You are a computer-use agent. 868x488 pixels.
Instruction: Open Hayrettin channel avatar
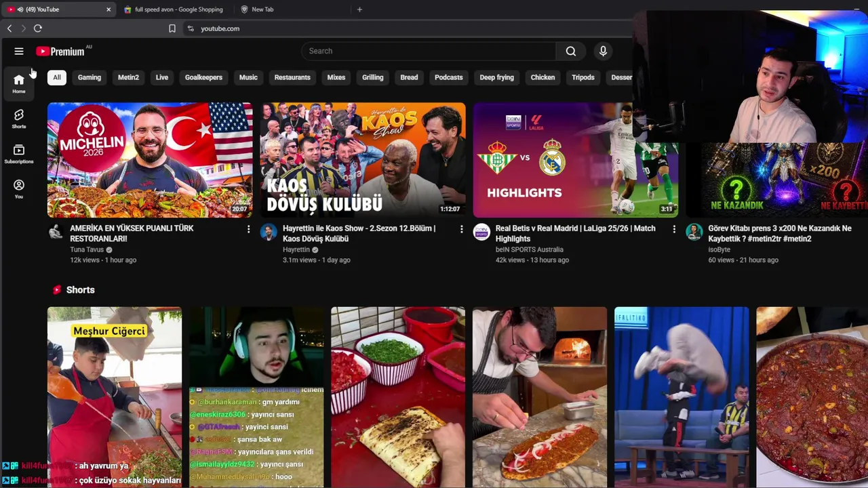(269, 232)
